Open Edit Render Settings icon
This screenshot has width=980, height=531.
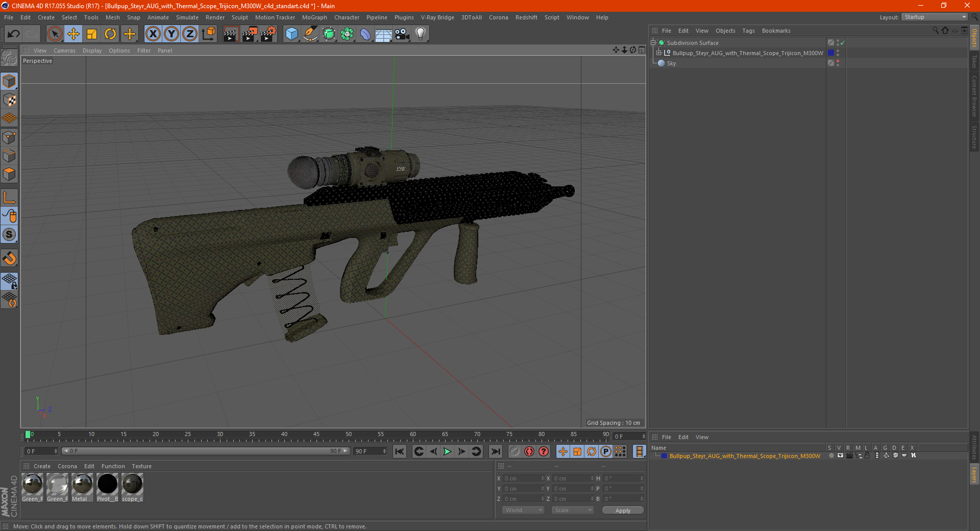pyautogui.click(x=268, y=34)
